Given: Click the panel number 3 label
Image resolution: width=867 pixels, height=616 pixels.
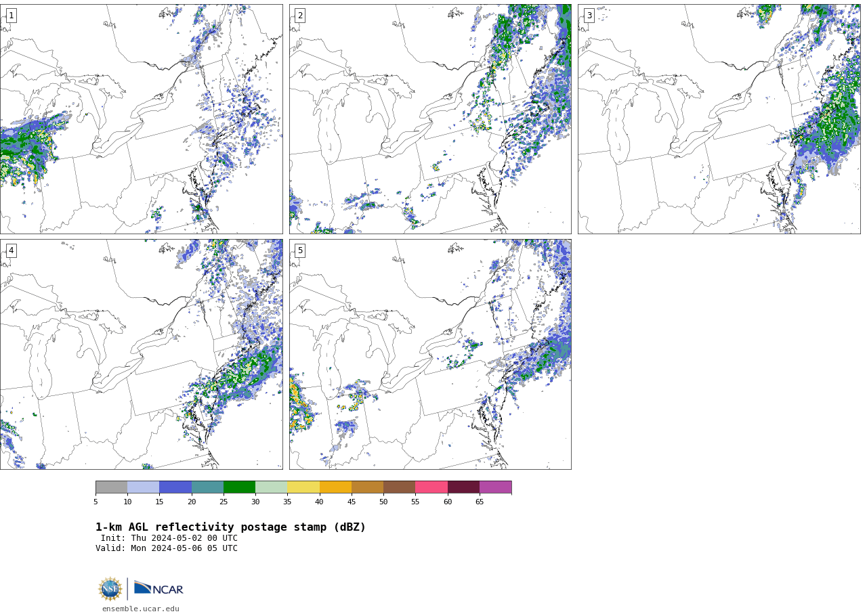Looking at the screenshot, I should tap(589, 16).
